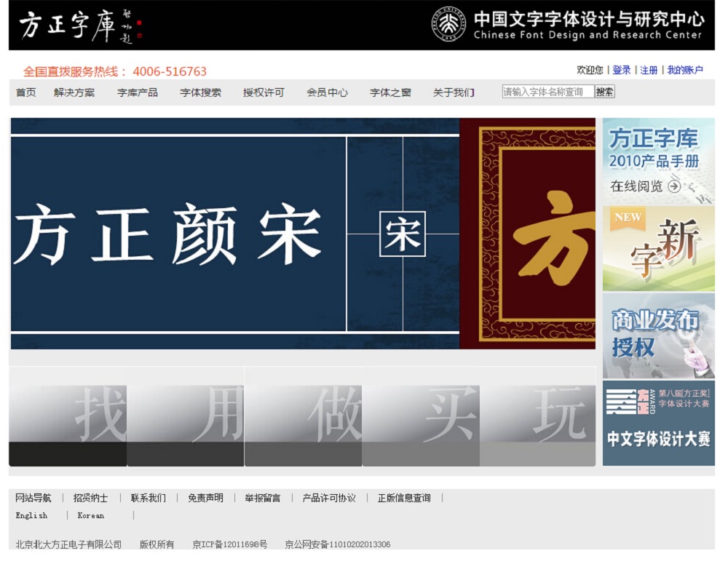Open 产品许可协议 footer link
The width and height of the screenshot is (728, 564).
pyautogui.click(x=329, y=498)
